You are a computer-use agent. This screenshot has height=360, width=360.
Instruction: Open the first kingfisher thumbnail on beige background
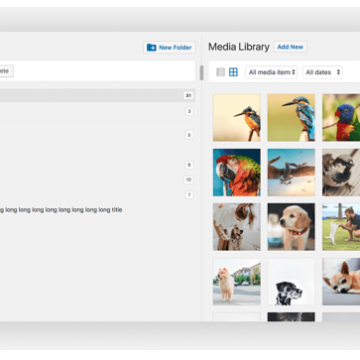pyautogui.click(x=237, y=117)
